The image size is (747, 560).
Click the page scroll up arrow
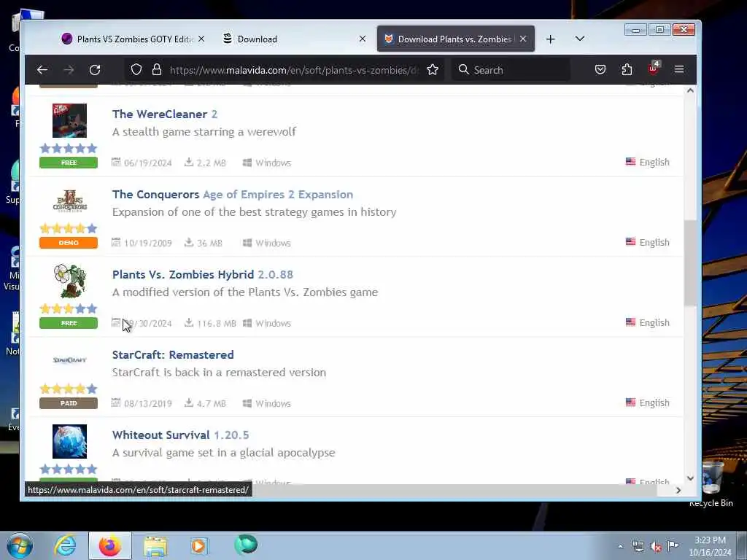[x=690, y=90]
